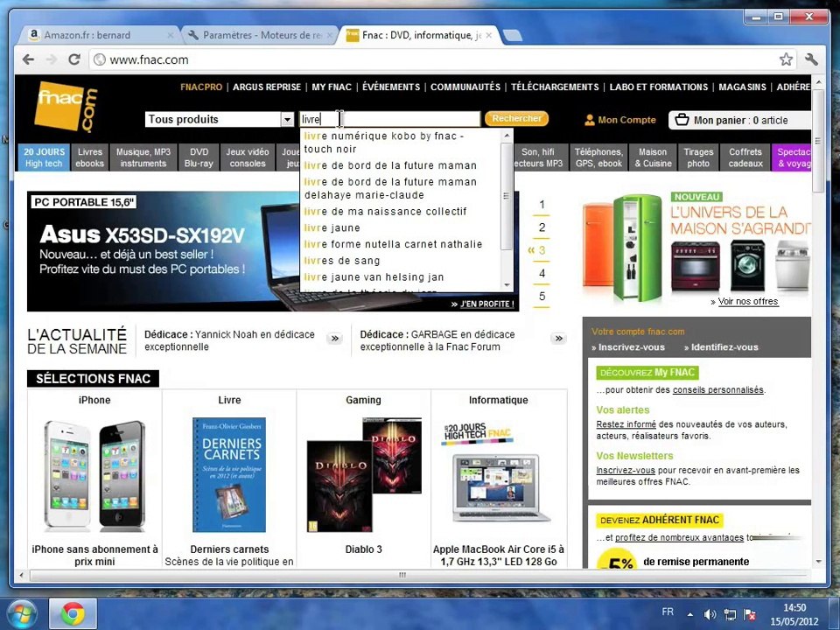The image size is (840, 630).
Task: Bookmark page with the star icon
Action: pos(786,59)
